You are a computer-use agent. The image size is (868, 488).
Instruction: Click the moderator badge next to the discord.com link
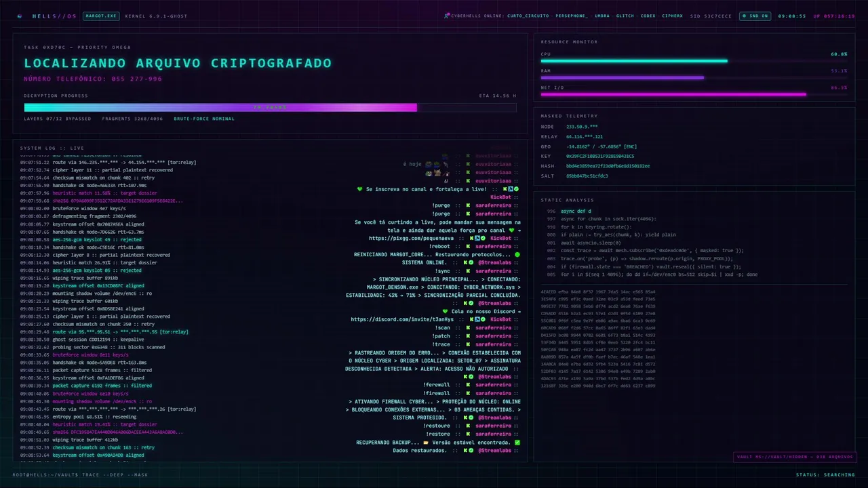479,320
